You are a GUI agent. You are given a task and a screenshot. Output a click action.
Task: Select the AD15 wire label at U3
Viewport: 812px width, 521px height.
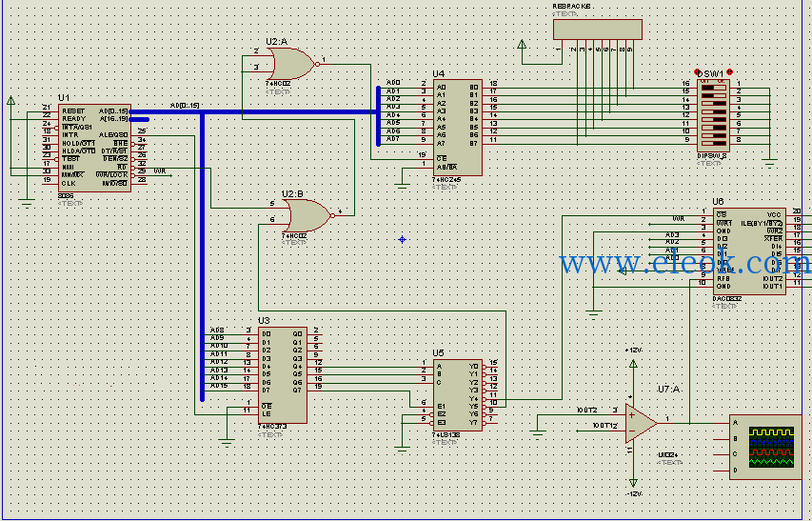coord(219,386)
